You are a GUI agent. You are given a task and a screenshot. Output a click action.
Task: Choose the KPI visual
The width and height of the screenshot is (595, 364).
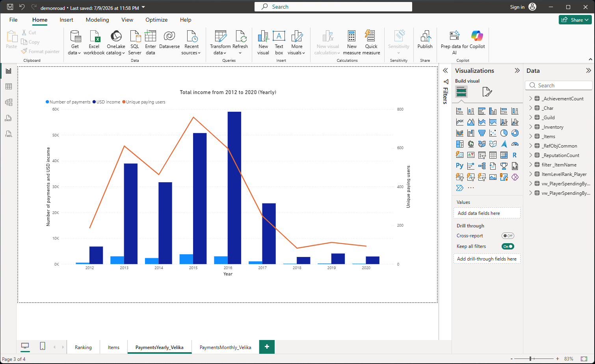[x=470, y=155]
